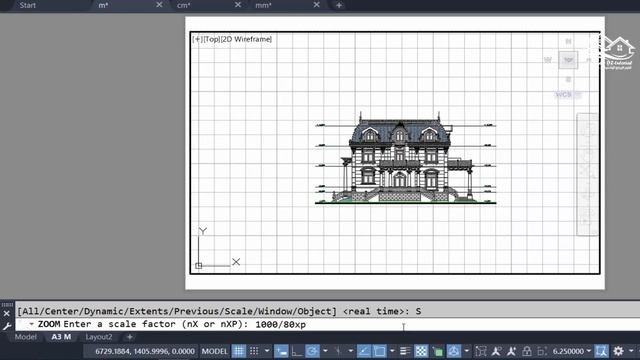Click the S compass label on ViewCube

point(568,79)
